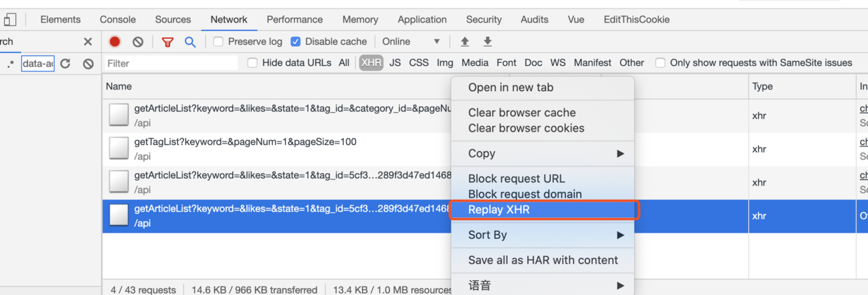The image size is (868, 295).
Task: Refresh the search results
Action: pyautogui.click(x=65, y=64)
